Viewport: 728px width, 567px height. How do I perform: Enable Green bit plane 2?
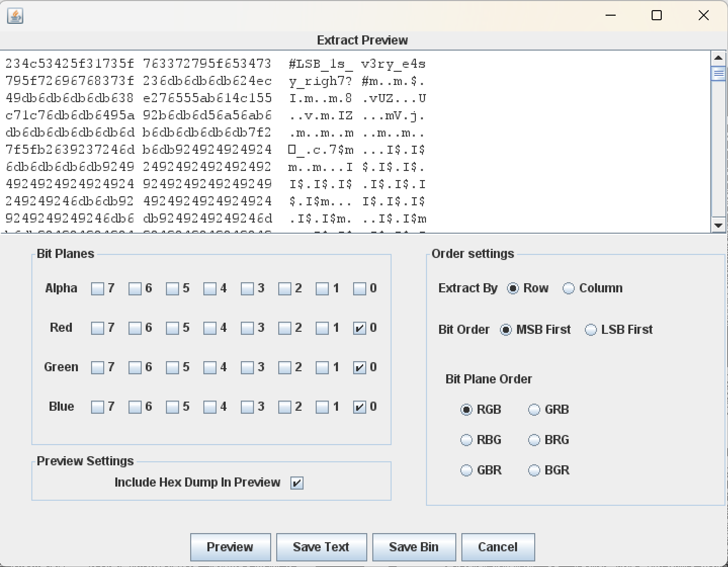[x=285, y=368]
